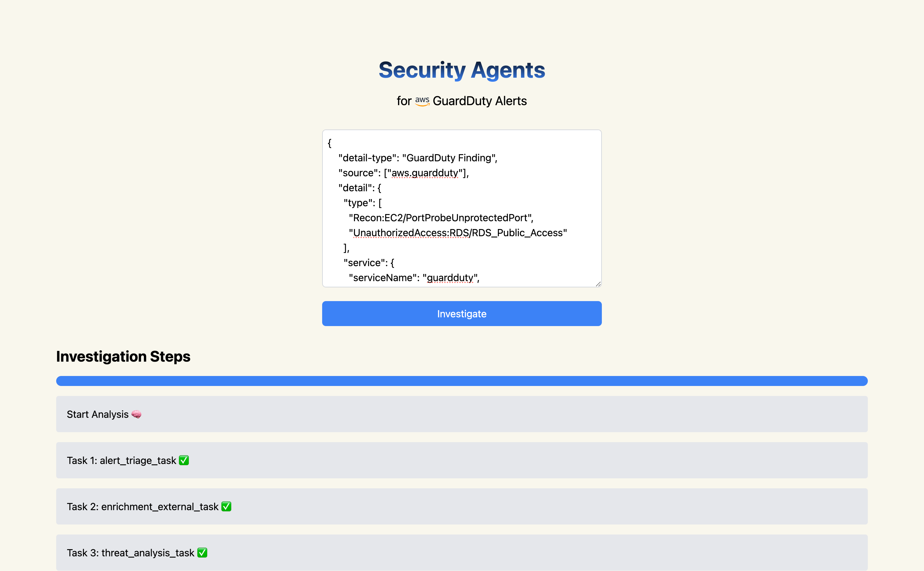Viewport: 924px width, 571px height.
Task: Click the Security Agents title
Action: pos(462,70)
